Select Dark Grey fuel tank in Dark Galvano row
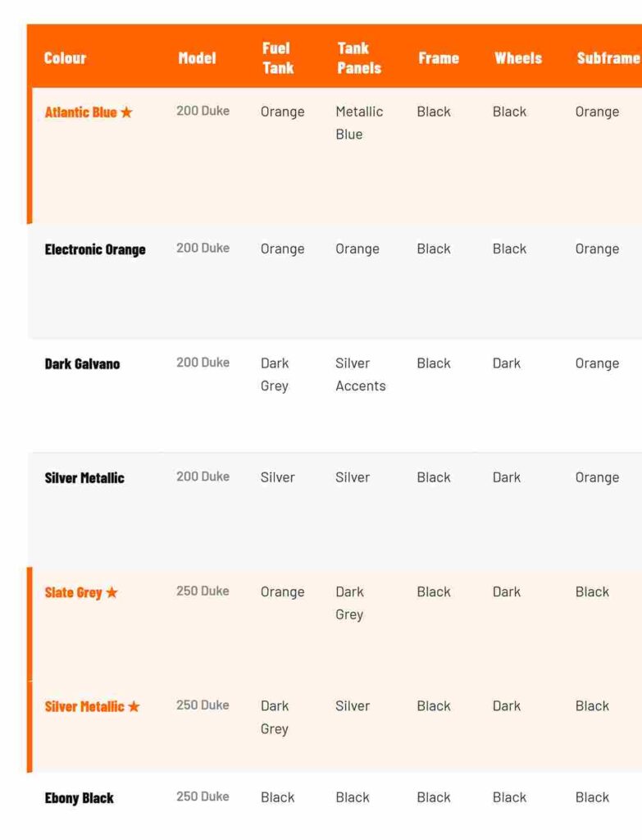Viewport: 642px width, 840px height. coord(275,374)
